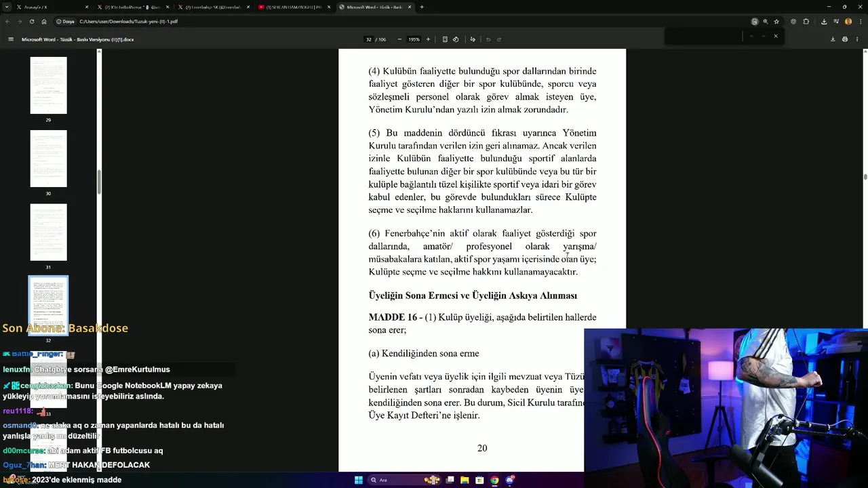Click the Dosya site info chip
This screenshot has width=868, height=488.
pyautogui.click(x=66, y=22)
